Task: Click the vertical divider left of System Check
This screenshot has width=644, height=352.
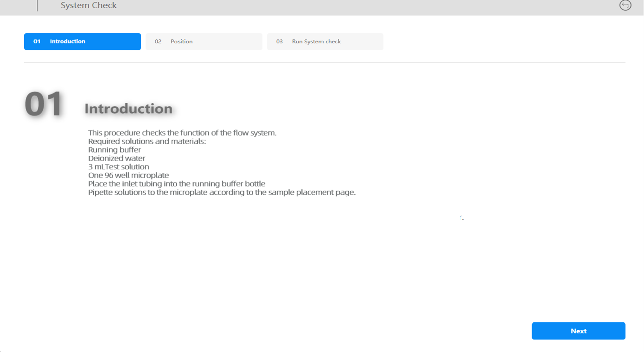Action: click(37, 6)
